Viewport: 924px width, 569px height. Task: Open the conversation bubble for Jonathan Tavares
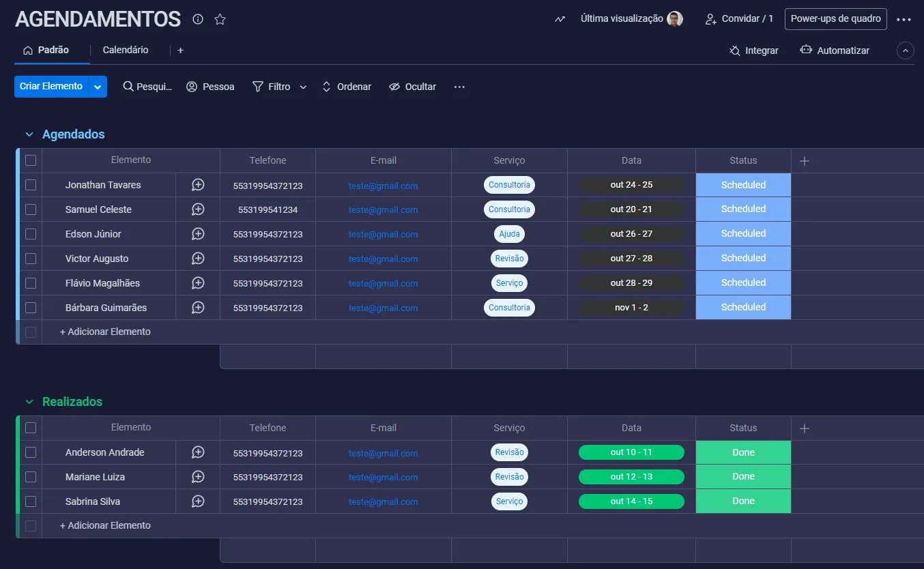(x=198, y=185)
